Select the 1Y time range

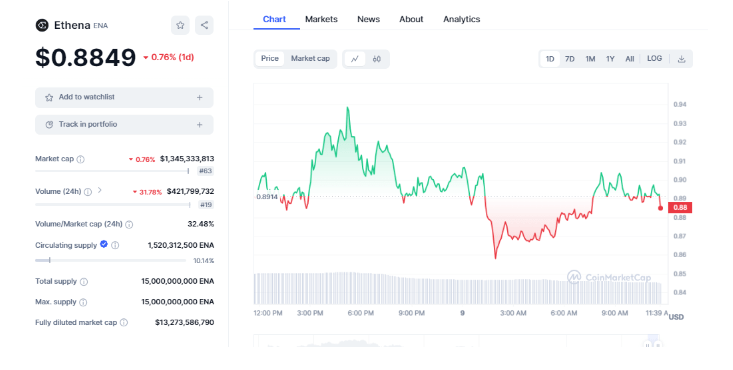tap(610, 59)
